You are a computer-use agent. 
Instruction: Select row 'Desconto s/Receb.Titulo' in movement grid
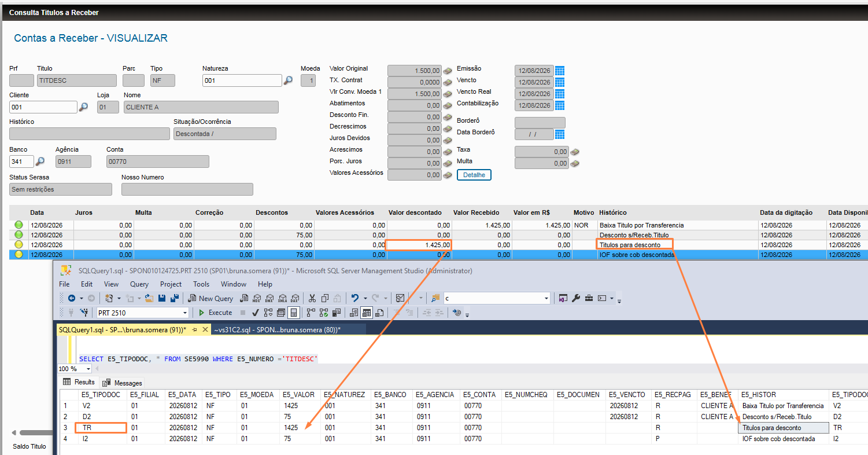[439, 235]
